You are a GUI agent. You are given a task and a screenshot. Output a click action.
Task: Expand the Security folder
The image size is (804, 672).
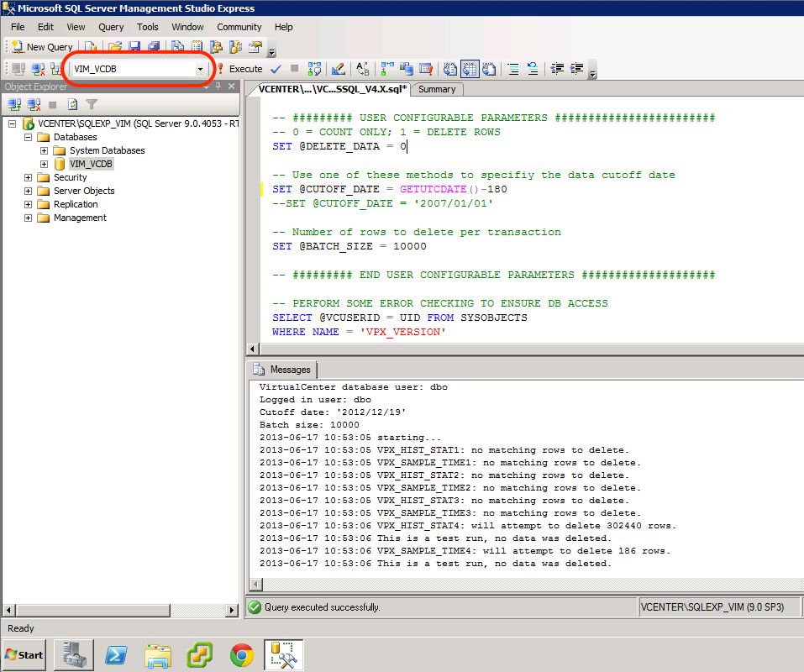click(29, 177)
